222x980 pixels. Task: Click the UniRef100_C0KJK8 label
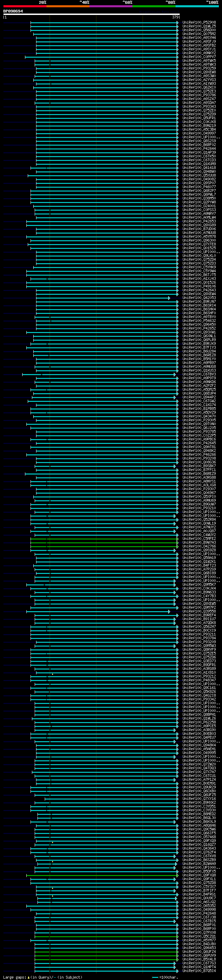pyautogui.click(x=199, y=122)
